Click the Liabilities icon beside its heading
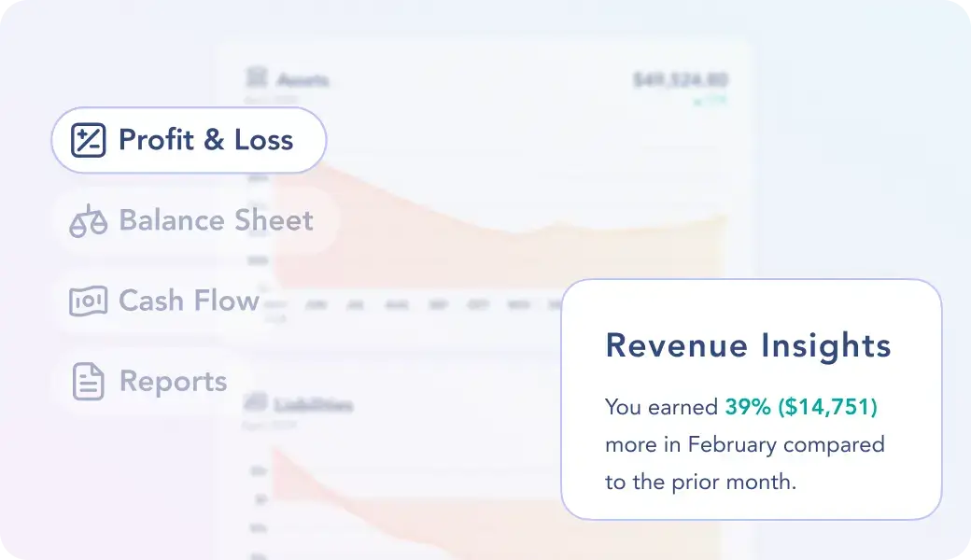This screenshot has width=971, height=560. tap(255, 403)
